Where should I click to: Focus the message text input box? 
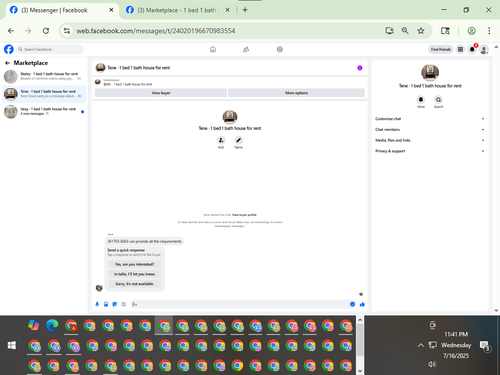click(239, 304)
